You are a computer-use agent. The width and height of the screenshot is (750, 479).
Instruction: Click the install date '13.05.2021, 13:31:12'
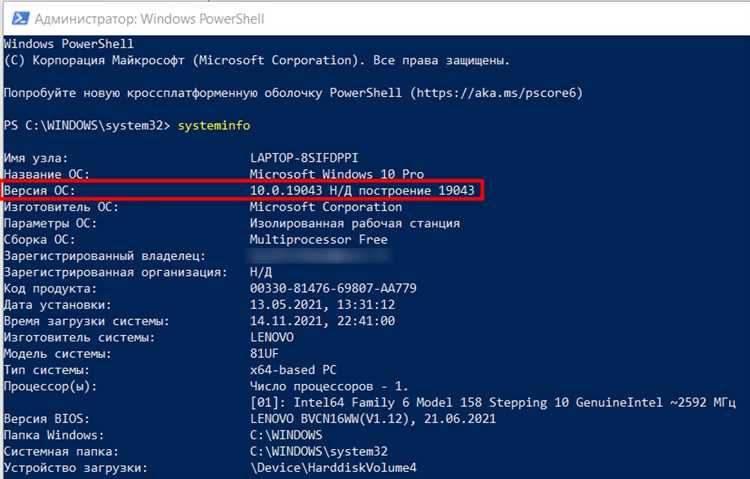click(322, 304)
